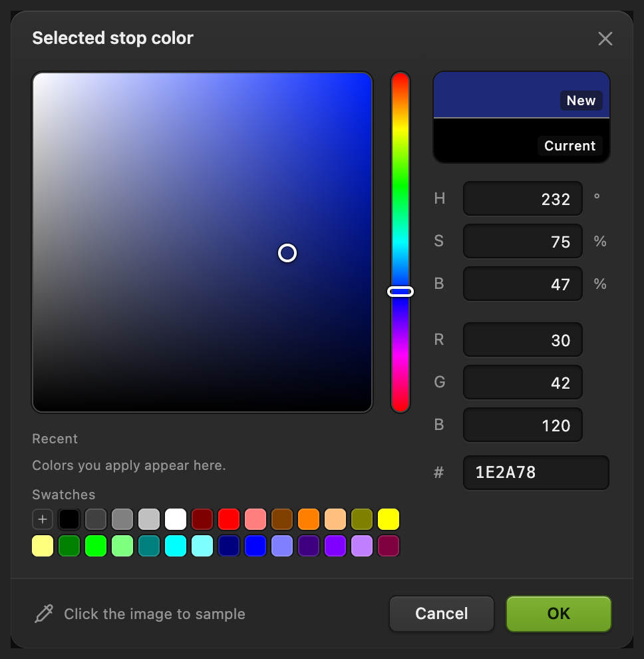Screen dimensions: 644x659
Task: Click the add swatch plus icon
Action: coord(43,519)
